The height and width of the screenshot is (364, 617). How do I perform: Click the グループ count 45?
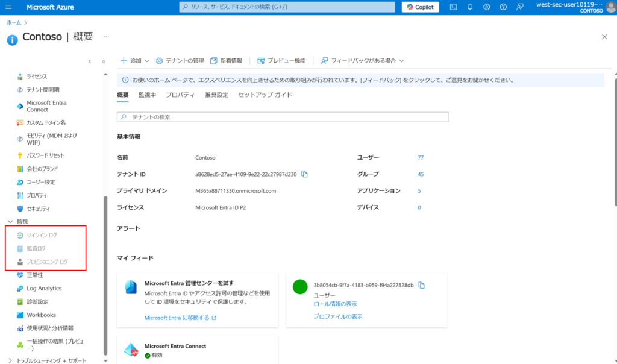pyautogui.click(x=421, y=174)
